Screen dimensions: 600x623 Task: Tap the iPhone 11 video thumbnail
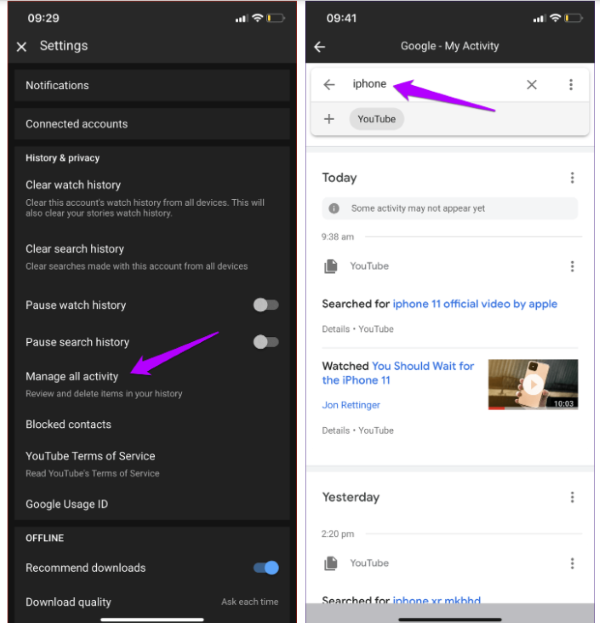pos(532,384)
